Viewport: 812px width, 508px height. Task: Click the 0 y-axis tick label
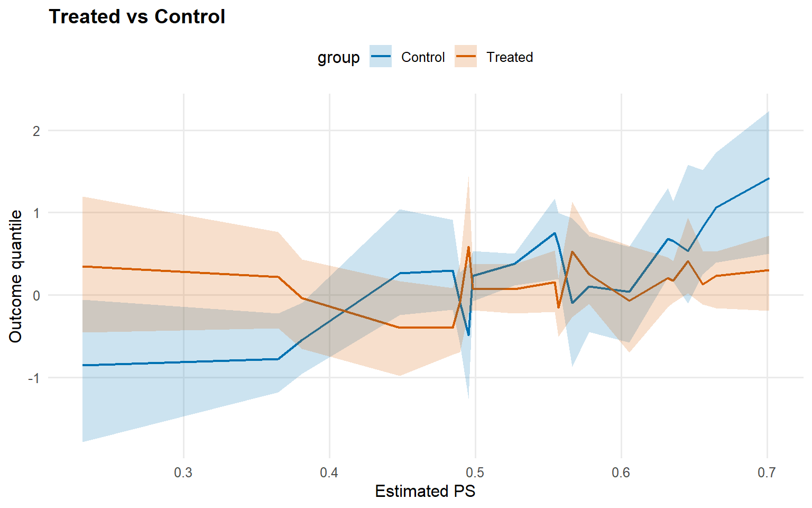[x=36, y=295]
